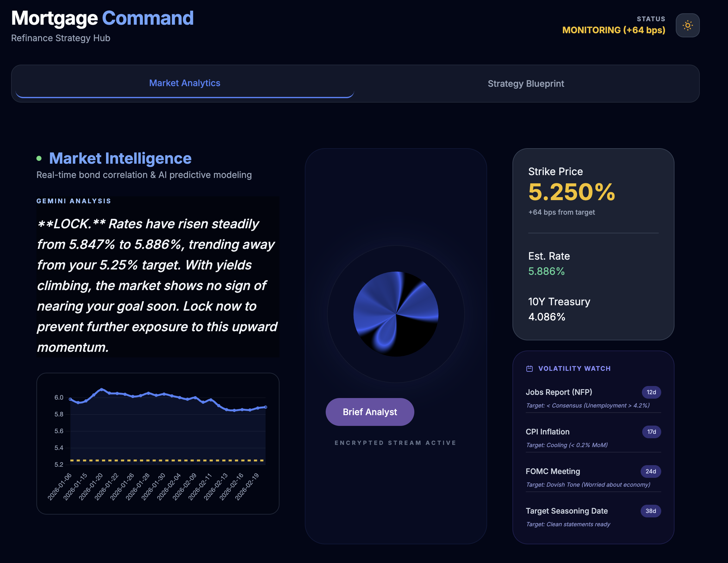This screenshot has height=563, width=728.
Task: Click the 12d badge on Jobs Report
Action: point(651,392)
